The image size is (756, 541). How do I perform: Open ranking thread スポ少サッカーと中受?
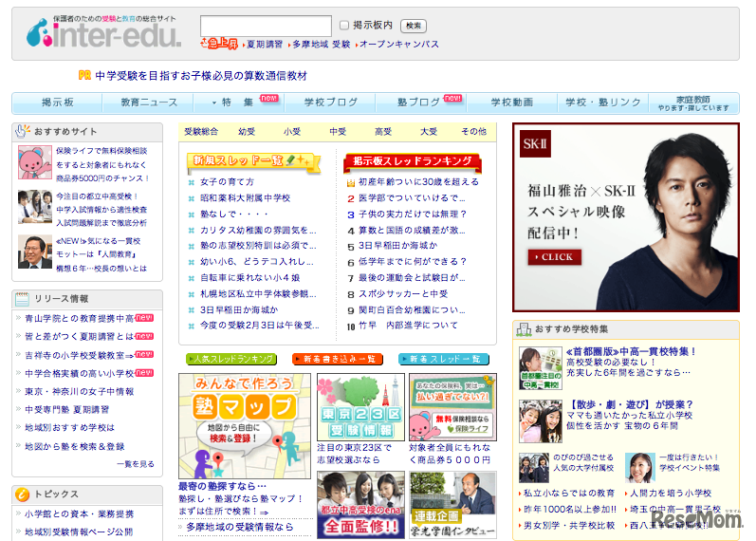click(x=403, y=293)
